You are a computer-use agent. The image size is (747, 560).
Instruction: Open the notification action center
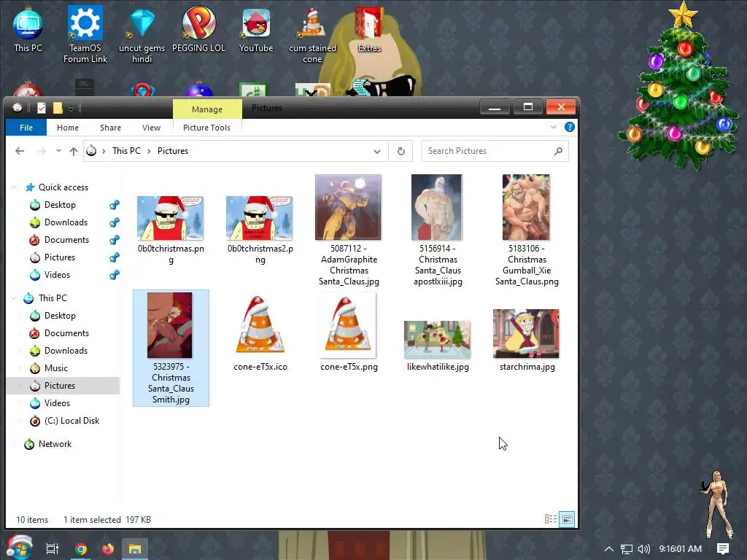click(x=723, y=549)
